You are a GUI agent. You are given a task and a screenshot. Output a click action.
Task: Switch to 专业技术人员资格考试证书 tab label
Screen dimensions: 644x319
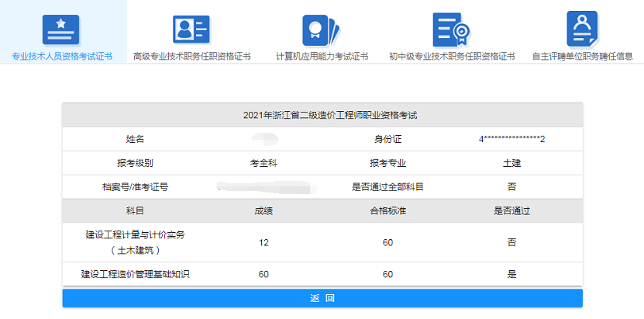pos(62,57)
